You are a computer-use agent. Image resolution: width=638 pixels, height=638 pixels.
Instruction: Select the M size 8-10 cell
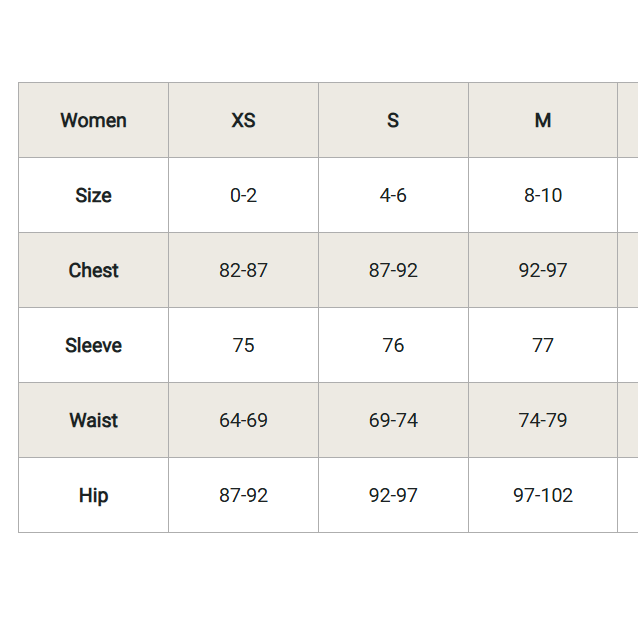pyautogui.click(x=543, y=195)
